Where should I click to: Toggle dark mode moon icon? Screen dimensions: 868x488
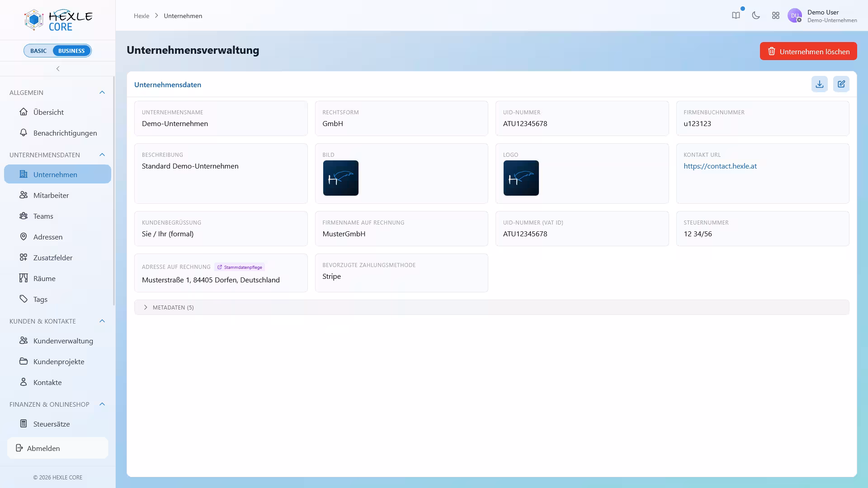(756, 15)
